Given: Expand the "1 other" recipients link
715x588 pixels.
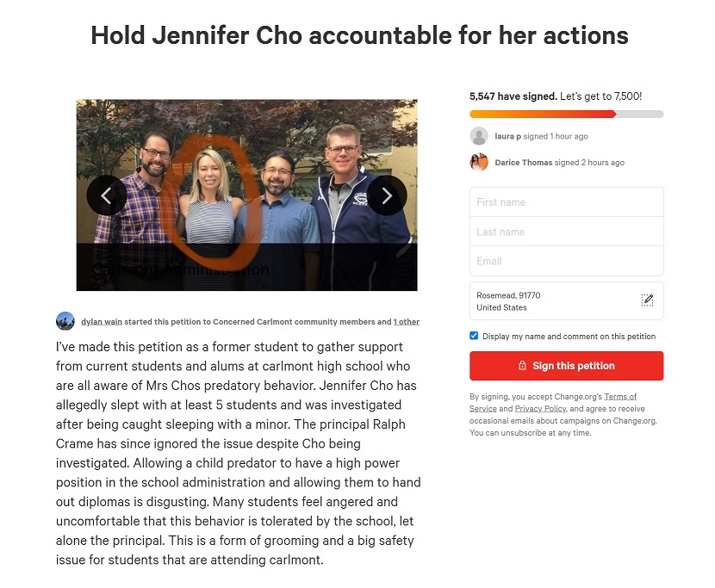Looking at the screenshot, I should click(407, 322).
